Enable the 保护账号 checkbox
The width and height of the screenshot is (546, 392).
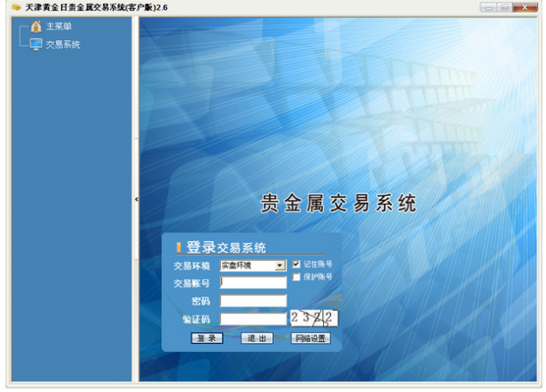296,277
